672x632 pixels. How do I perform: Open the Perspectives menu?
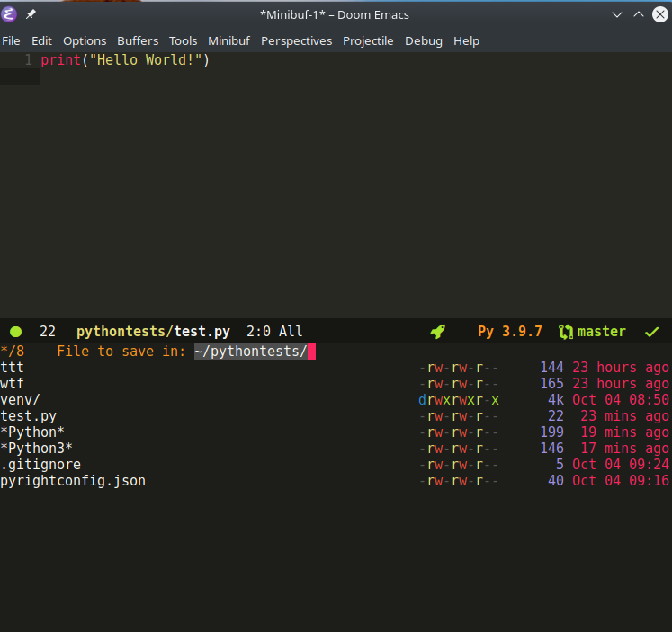click(x=296, y=41)
